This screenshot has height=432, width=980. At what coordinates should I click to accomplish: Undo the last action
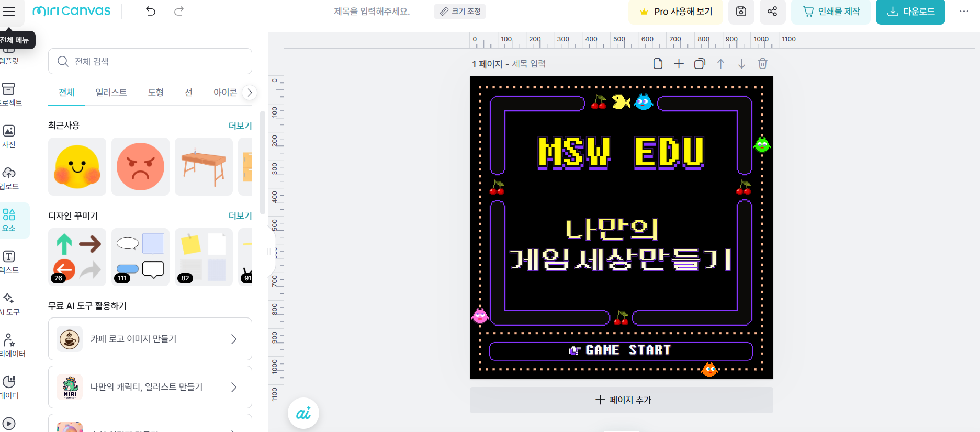(151, 11)
